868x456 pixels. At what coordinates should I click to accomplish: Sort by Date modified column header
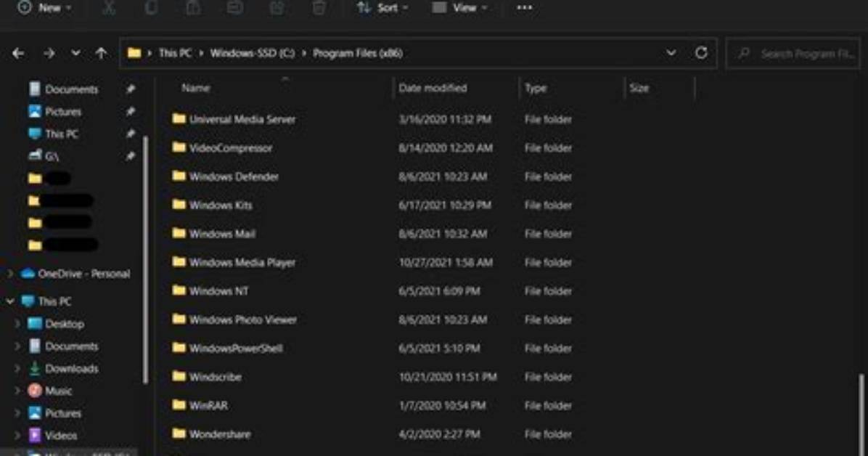(x=433, y=88)
